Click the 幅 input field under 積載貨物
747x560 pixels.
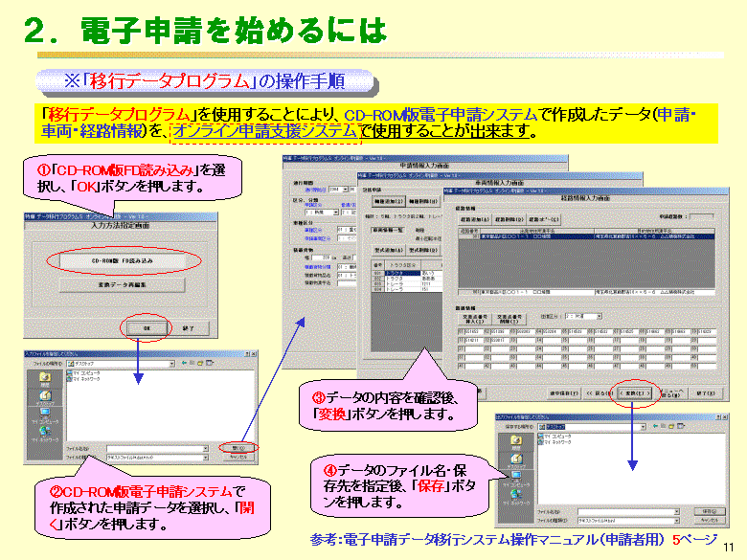pyautogui.click(x=320, y=258)
